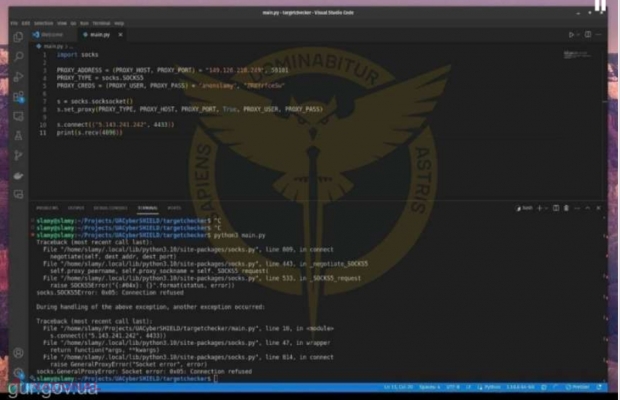Image resolution: width=620 pixels, height=400 pixels.
Task: Open the Edit menu
Action: coord(26,23)
